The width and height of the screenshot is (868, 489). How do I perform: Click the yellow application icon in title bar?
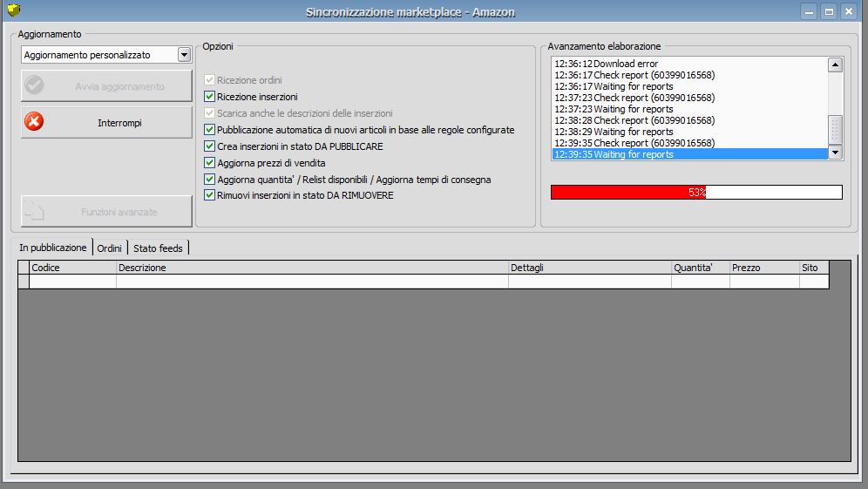click(14, 10)
